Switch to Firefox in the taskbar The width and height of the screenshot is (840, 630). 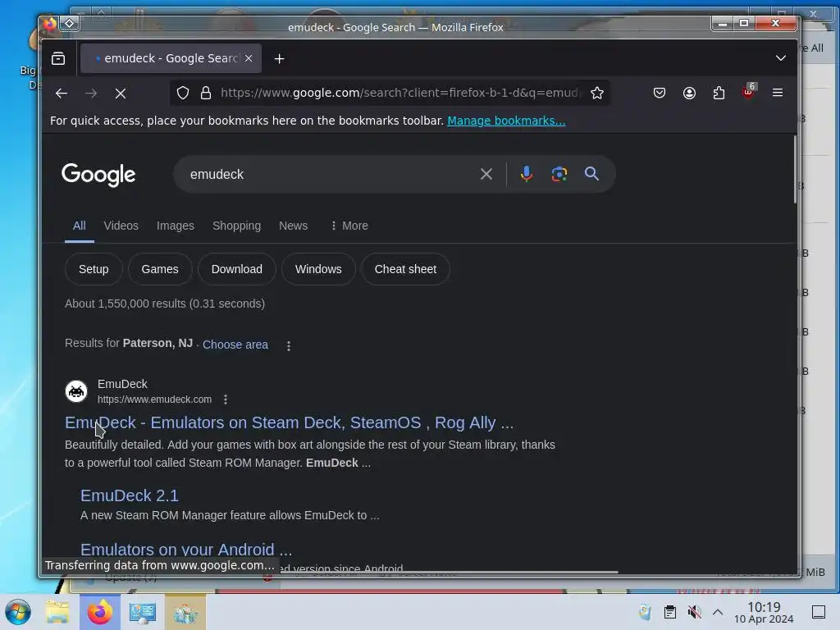click(100, 612)
